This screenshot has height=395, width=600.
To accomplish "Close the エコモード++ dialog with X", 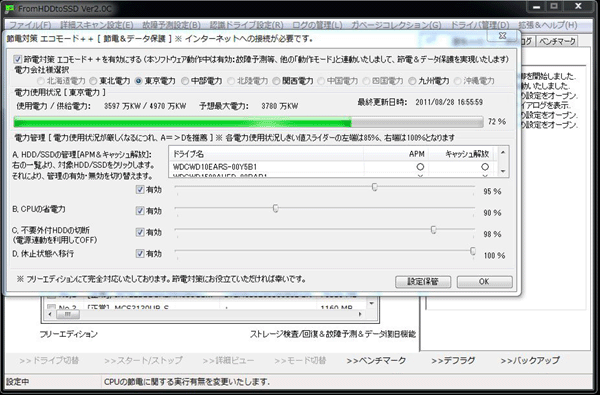I will coord(503,36).
